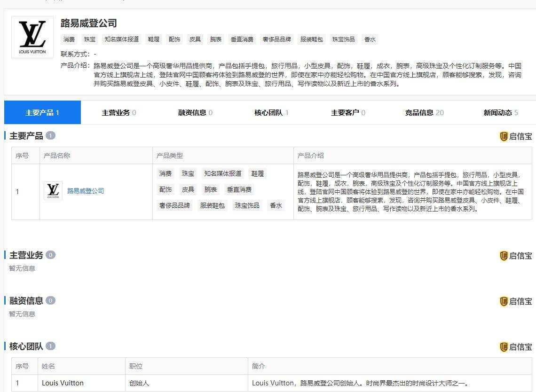Open the 融资信息 tab
The image size is (536, 392).
click(x=195, y=113)
